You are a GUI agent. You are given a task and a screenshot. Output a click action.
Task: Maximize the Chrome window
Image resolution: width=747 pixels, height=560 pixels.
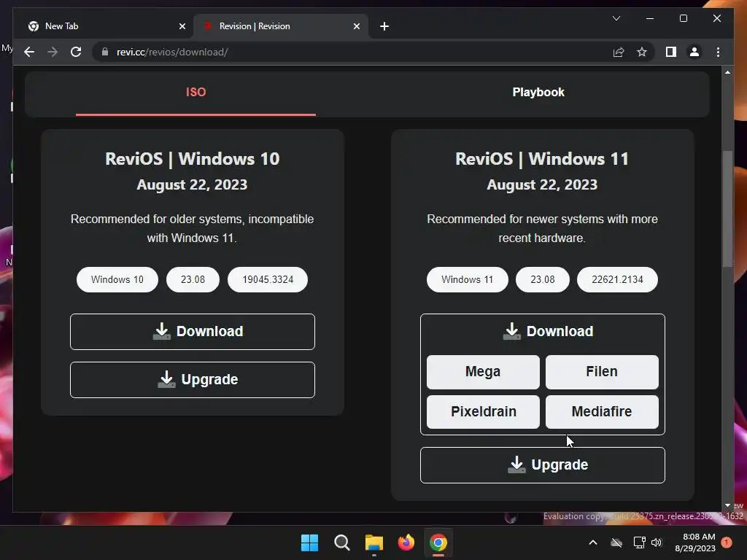683,18
